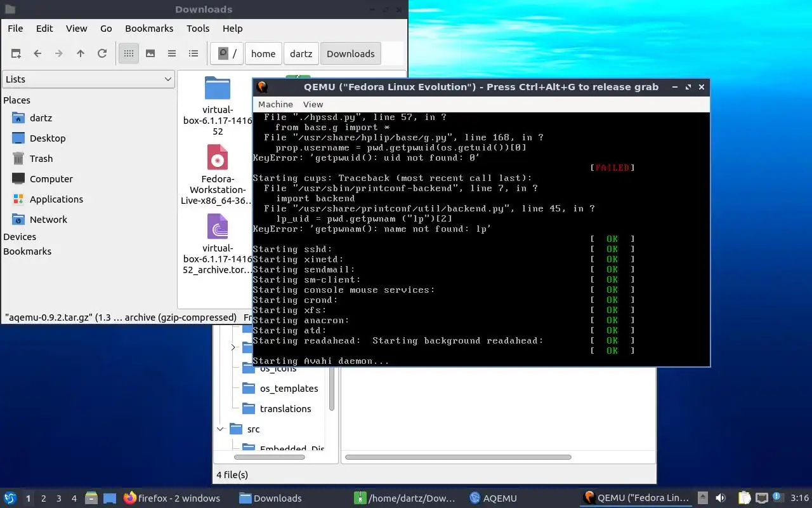The height and width of the screenshot is (508, 812).
Task: Click the removable media tray icon
Action: (x=703, y=498)
